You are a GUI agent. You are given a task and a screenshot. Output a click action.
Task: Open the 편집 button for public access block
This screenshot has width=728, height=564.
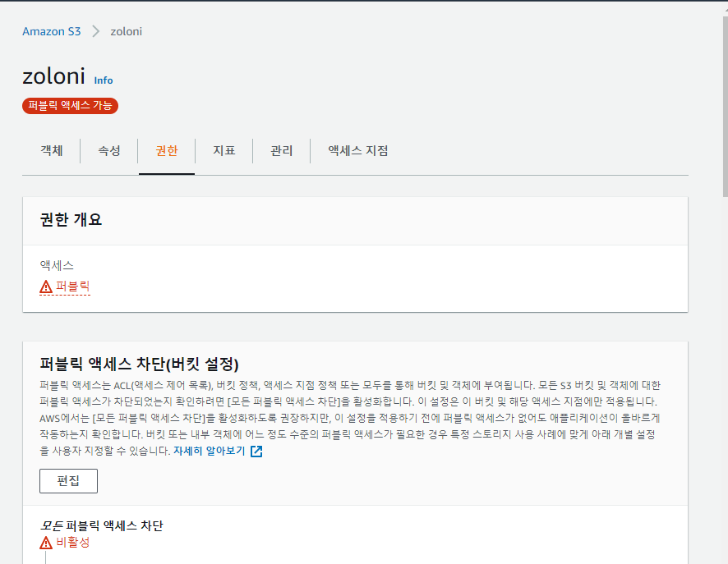(x=69, y=481)
